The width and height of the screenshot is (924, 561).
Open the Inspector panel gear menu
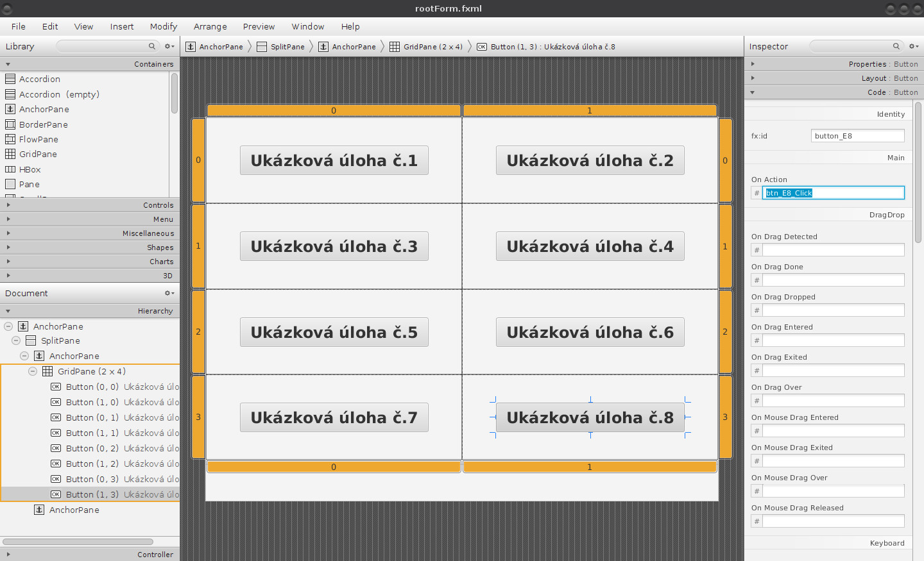[914, 46]
